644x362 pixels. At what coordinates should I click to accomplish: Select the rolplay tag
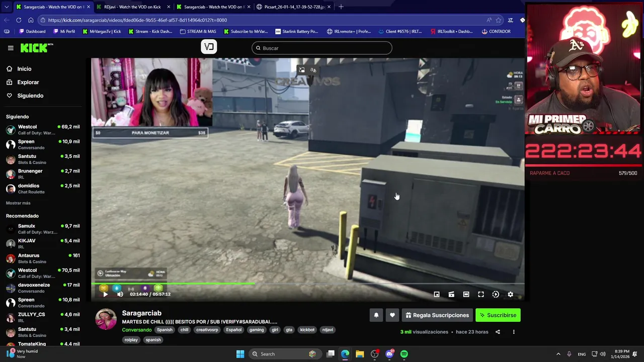click(x=131, y=340)
